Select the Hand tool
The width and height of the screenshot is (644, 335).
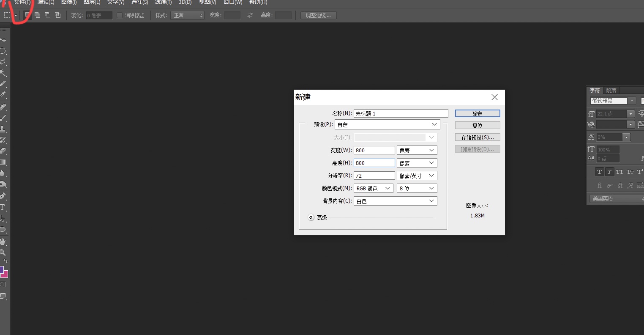(3, 242)
